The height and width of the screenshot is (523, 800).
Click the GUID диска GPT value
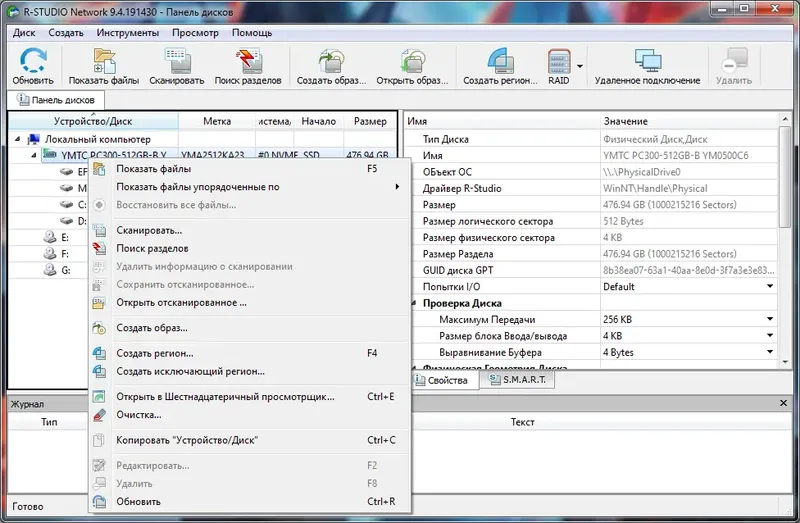click(x=688, y=270)
